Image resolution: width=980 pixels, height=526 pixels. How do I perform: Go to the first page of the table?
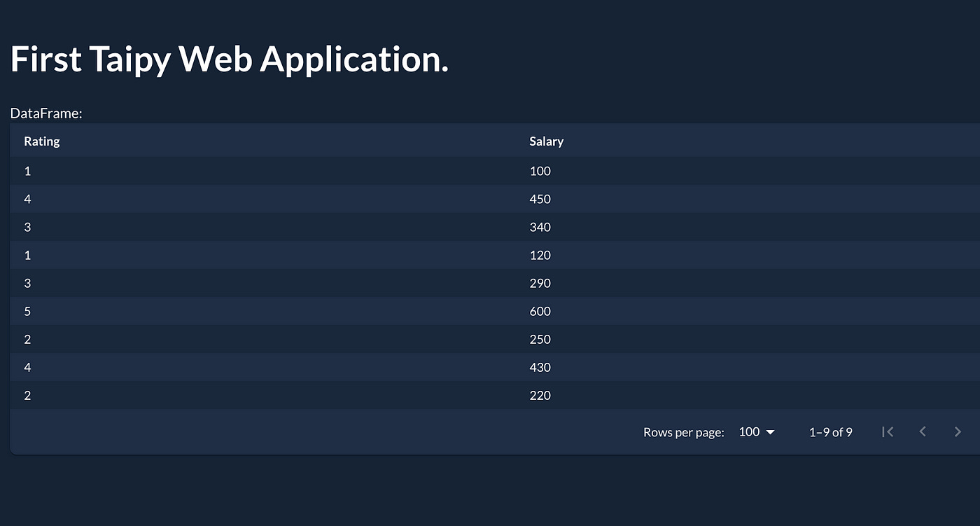point(888,432)
